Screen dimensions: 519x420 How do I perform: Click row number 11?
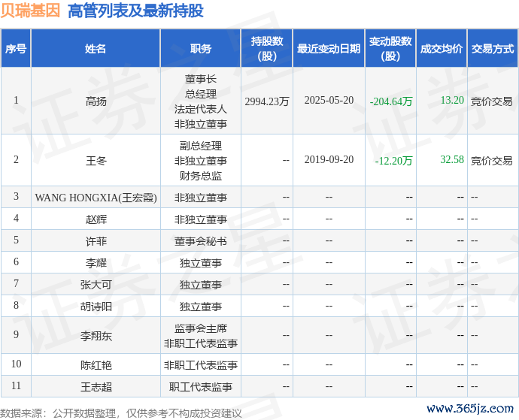16,385
